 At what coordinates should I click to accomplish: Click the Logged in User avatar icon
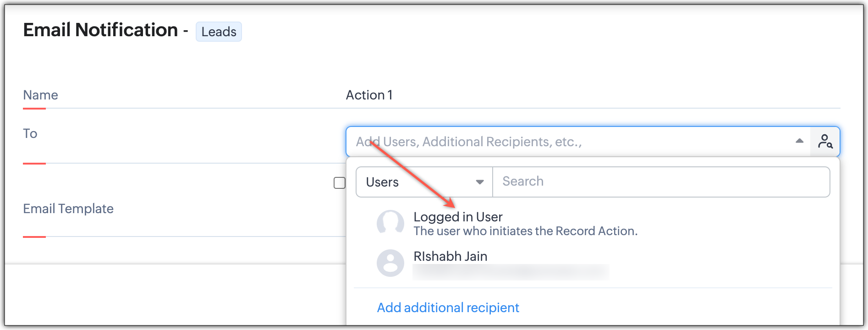click(x=390, y=223)
